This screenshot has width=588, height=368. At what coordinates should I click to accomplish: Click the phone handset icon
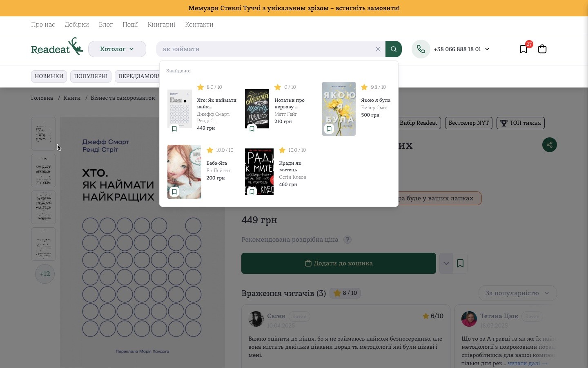pos(421,49)
